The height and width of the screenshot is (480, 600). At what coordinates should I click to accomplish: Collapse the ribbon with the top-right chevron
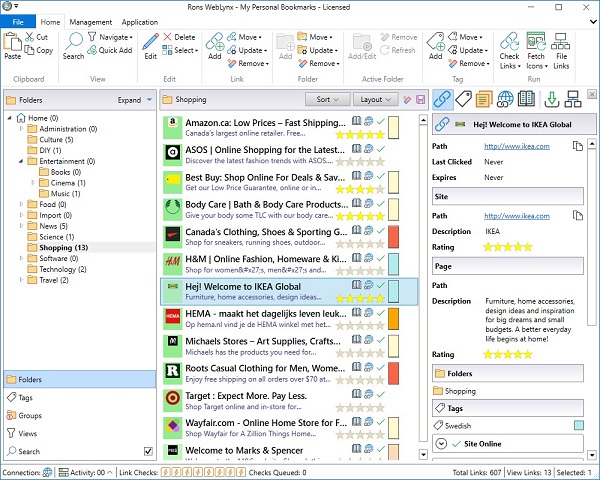point(593,22)
